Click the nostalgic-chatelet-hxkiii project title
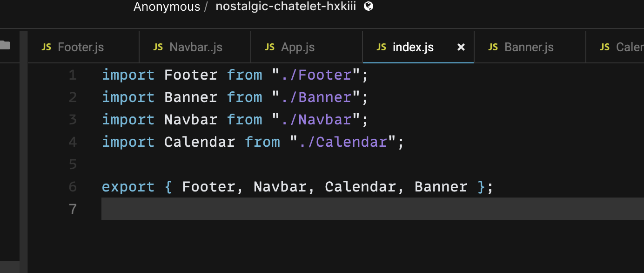The width and height of the screenshot is (644, 273). click(285, 7)
